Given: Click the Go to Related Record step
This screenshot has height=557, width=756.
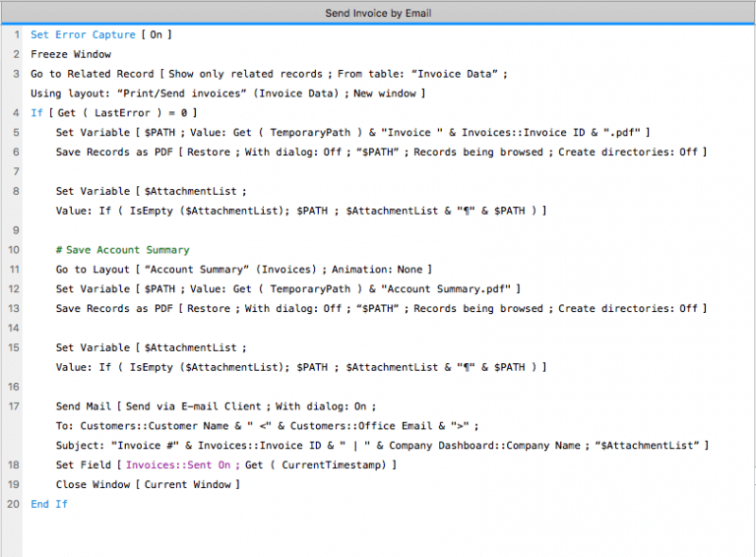Looking at the screenshot, I should (269, 74).
